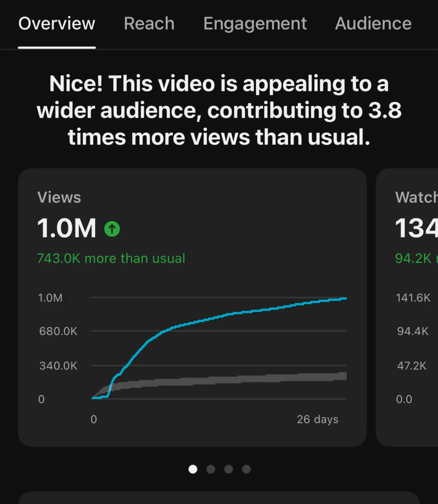The image size is (438, 504).
Task: Click the '26 days' axis label
Action: pos(318,419)
